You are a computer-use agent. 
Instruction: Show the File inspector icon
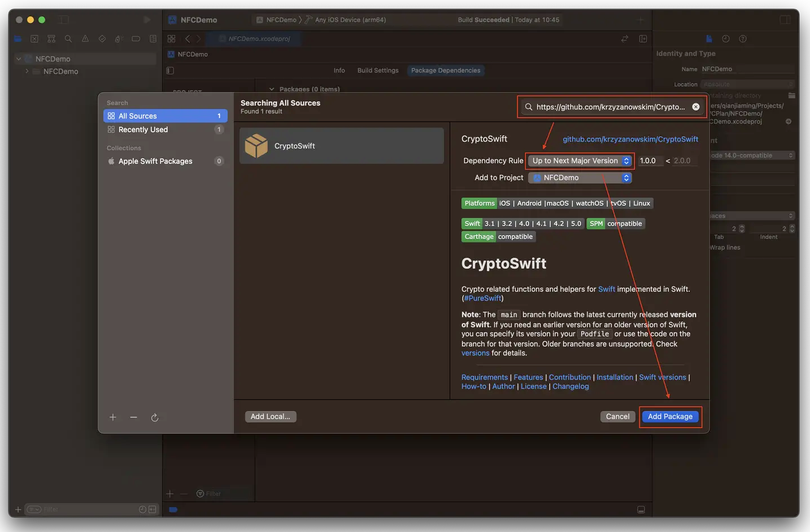click(709, 39)
